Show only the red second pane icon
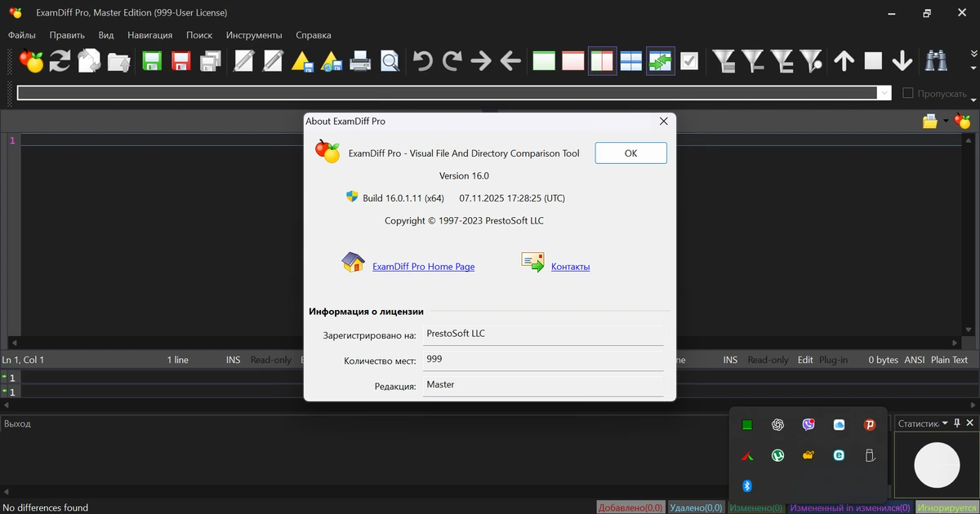 click(x=573, y=61)
